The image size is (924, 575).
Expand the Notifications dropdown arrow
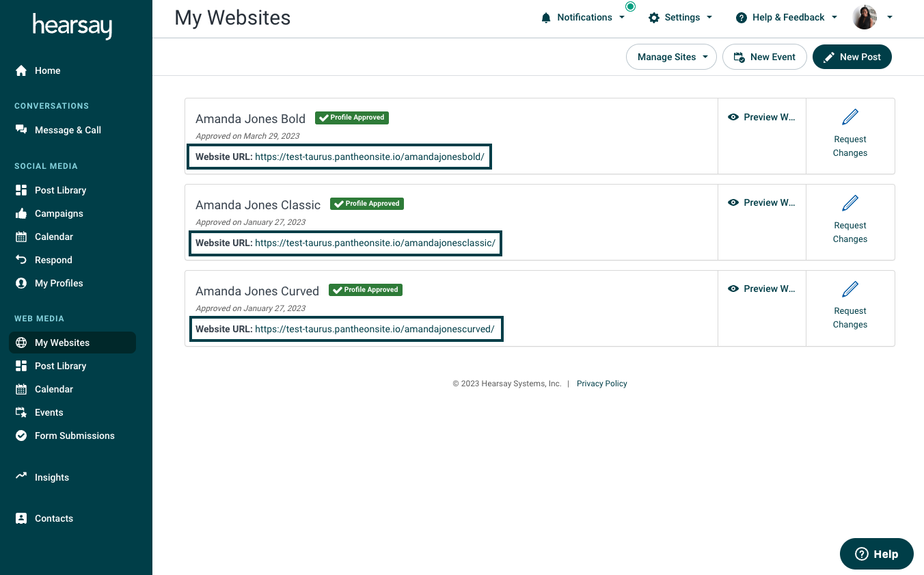tap(622, 18)
